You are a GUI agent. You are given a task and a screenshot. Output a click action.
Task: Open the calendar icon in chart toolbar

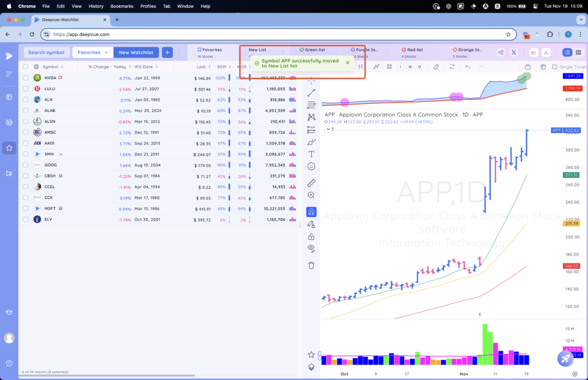point(528,67)
